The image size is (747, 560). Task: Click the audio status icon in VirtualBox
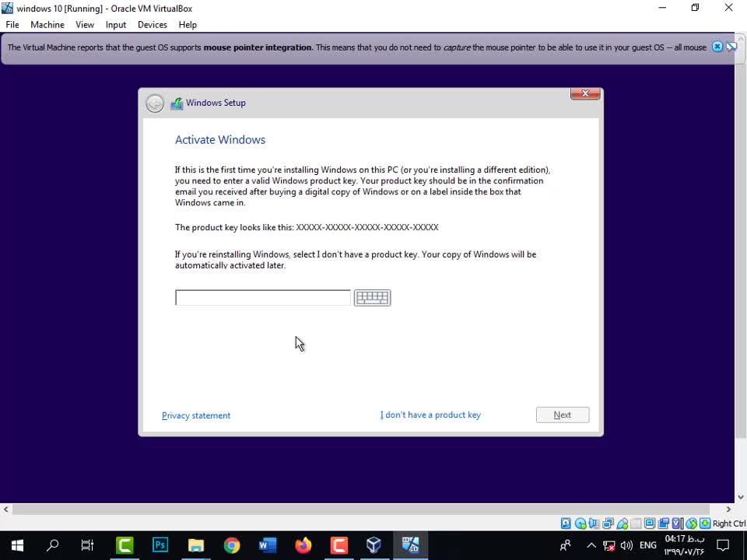tap(594, 523)
